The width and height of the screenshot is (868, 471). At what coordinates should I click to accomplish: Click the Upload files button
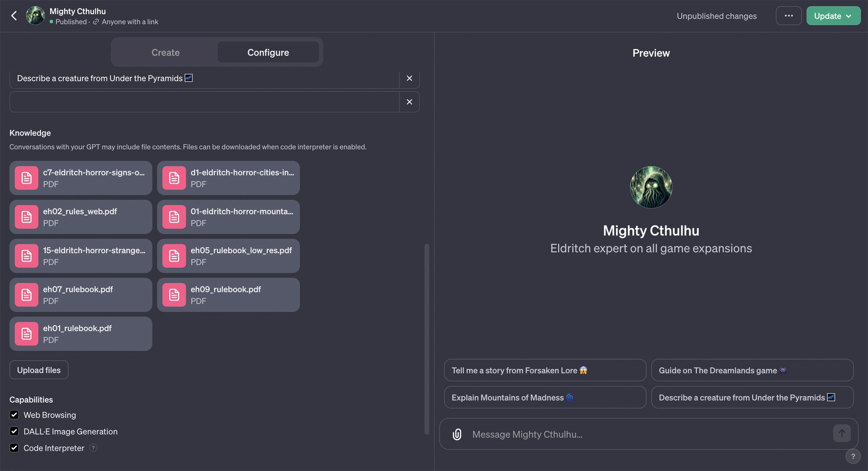[x=39, y=370]
